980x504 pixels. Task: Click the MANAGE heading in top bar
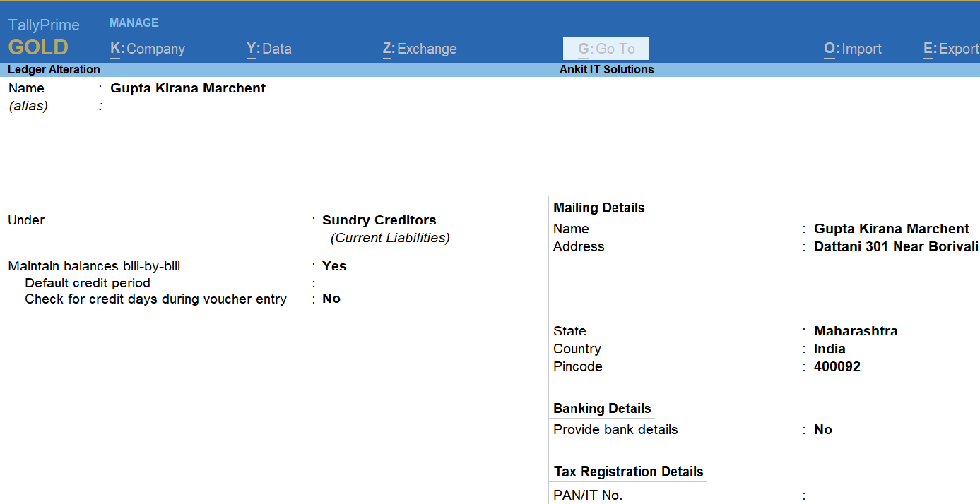pyautogui.click(x=134, y=23)
